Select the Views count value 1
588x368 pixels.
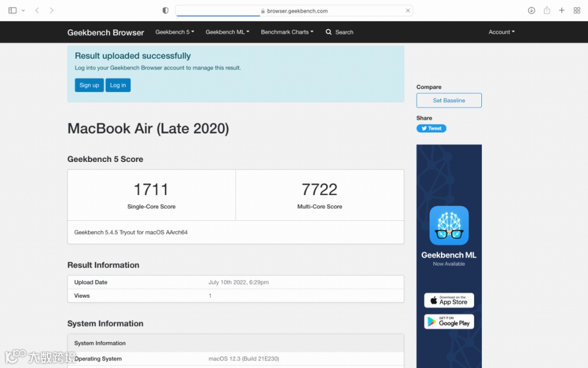(x=210, y=296)
